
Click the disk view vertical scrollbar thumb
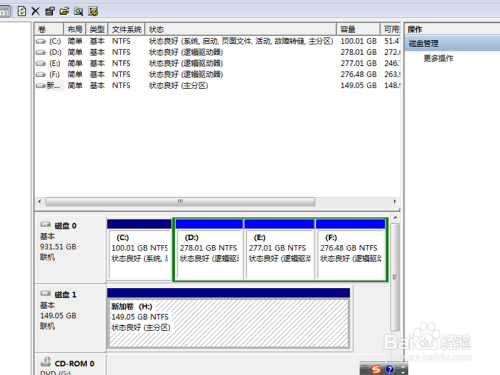coord(395,277)
